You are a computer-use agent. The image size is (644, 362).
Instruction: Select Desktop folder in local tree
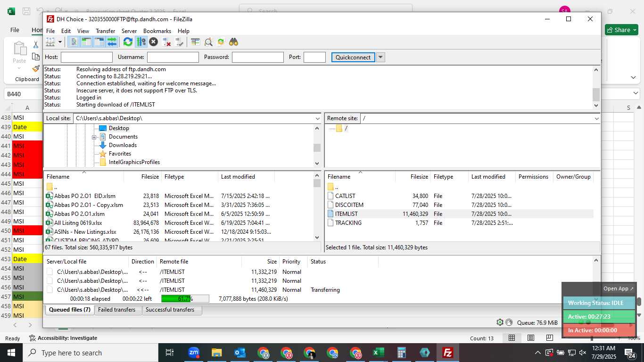click(119, 128)
